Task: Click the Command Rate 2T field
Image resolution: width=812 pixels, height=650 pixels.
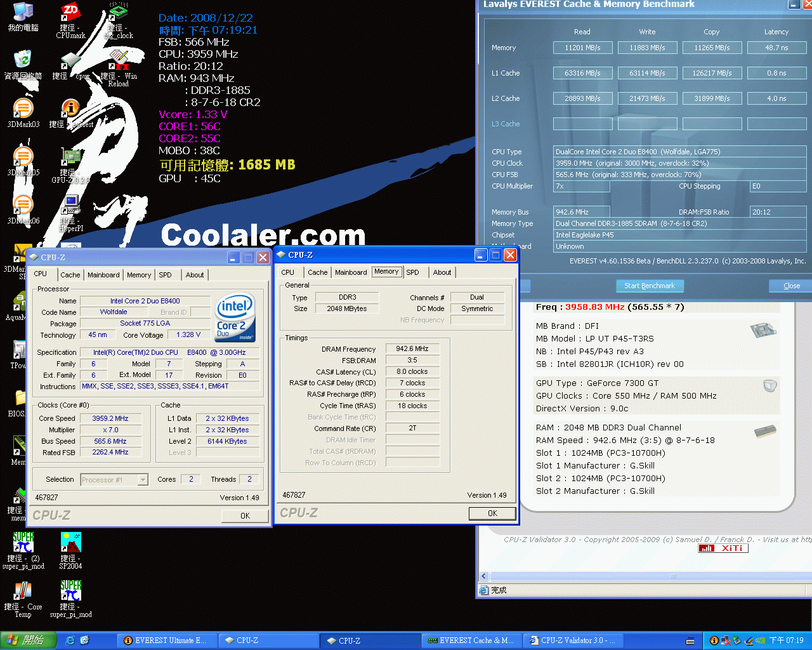Action: (x=412, y=428)
